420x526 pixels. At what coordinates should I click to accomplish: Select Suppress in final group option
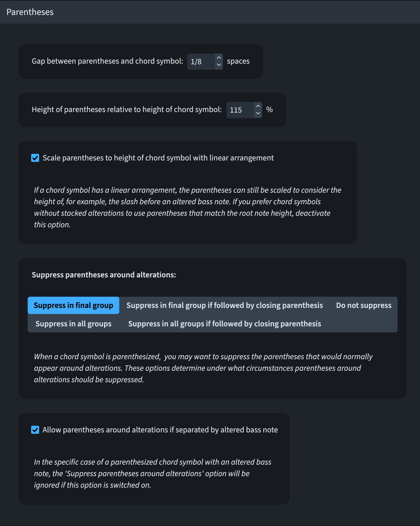click(73, 305)
